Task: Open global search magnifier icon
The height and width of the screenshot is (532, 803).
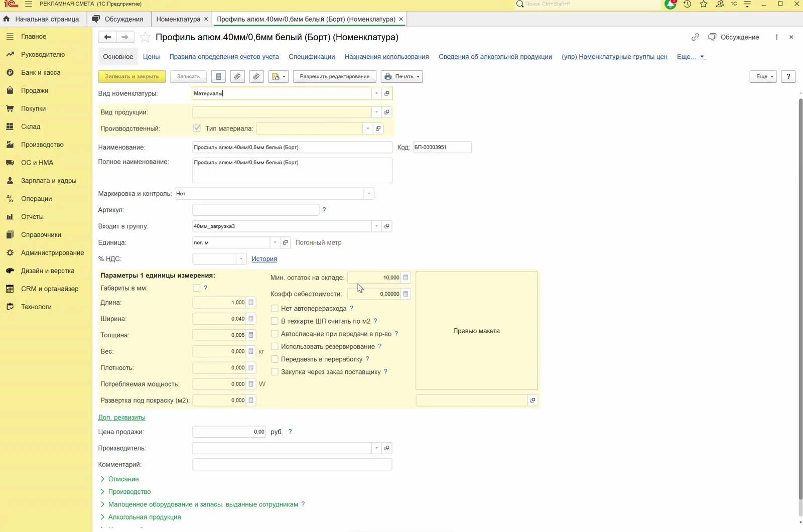Action: 520,4
